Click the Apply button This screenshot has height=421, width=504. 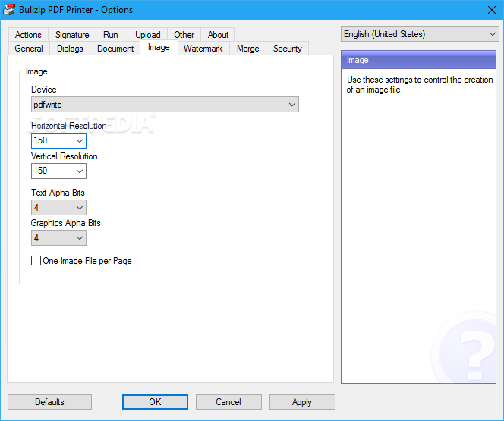pyautogui.click(x=302, y=402)
